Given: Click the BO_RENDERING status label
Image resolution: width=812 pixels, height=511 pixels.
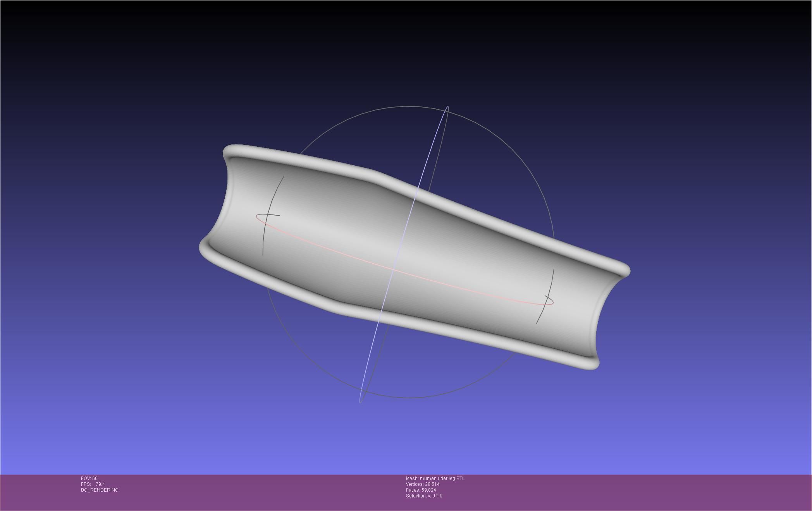Looking at the screenshot, I should pos(100,490).
